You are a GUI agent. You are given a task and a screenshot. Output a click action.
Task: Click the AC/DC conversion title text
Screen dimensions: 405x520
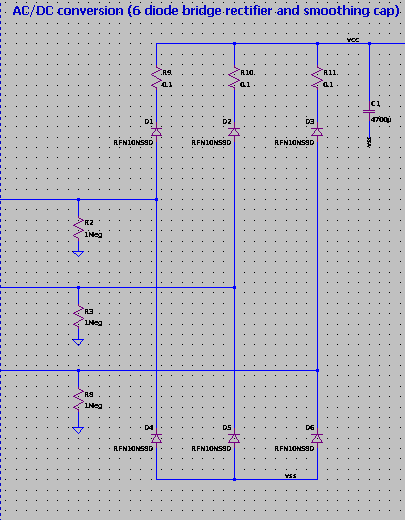point(206,11)
